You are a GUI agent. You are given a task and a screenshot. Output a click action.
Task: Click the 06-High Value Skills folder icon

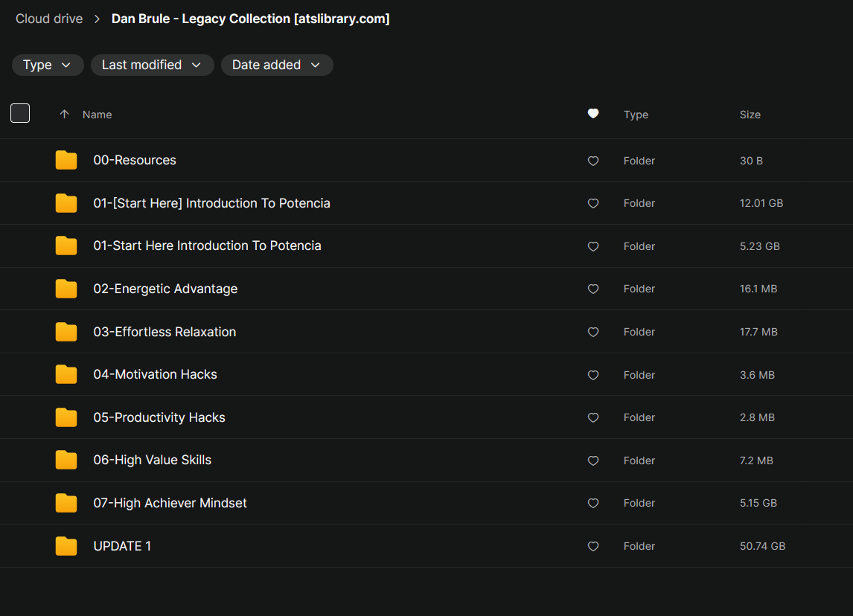[x=66, y=460]
